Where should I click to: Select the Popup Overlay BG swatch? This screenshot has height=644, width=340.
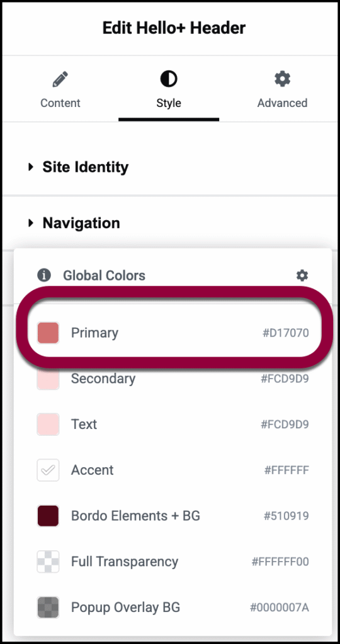click(x=48, y=608)
